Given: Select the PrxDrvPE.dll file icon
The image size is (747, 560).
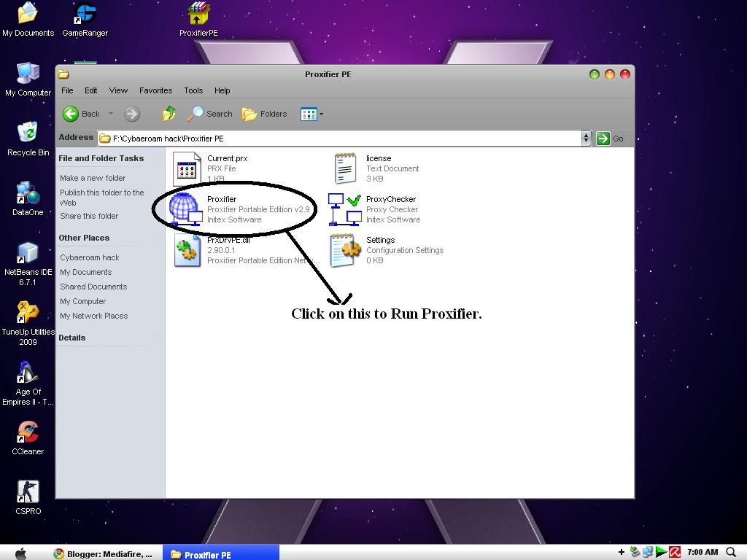Looking at the screenshot, I should (x=187, y=251).
